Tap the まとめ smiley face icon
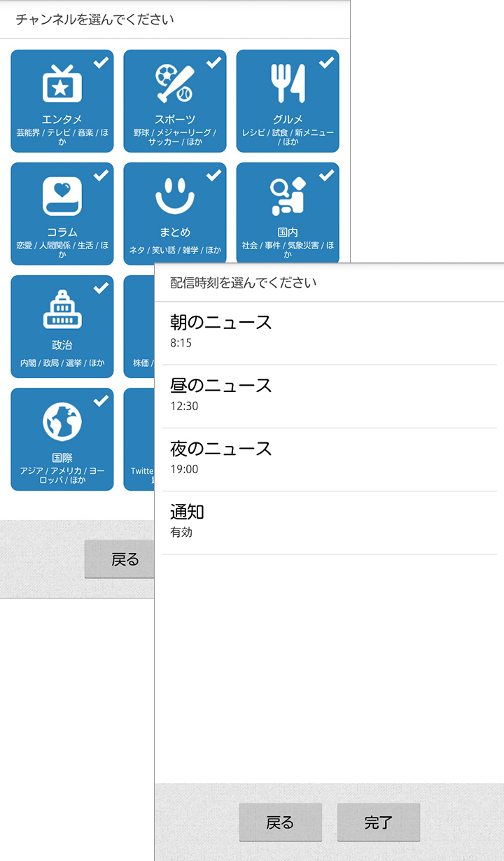Image resolution: width=504 pixels, height=861 pixels. (x=174, y=197)
